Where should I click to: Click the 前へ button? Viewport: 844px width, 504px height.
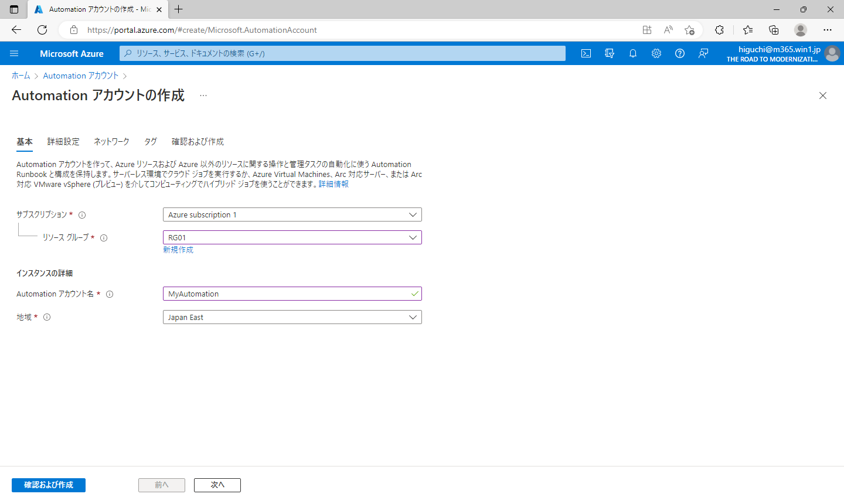[x=162, y=485]
